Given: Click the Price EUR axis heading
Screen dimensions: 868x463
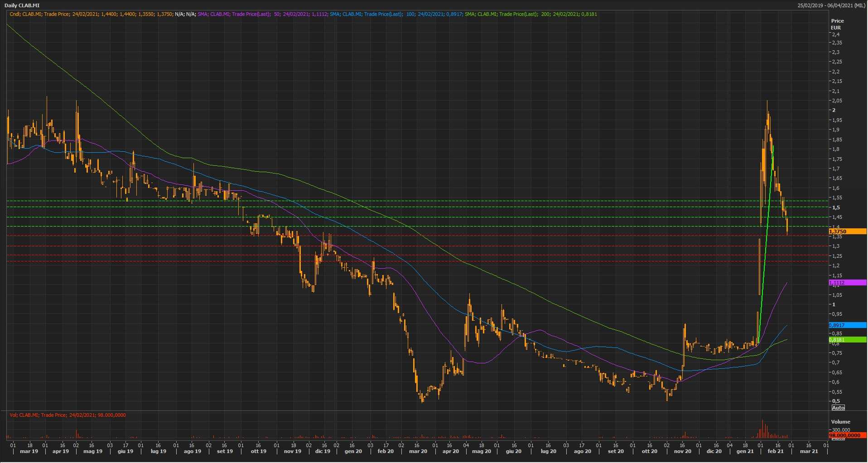Looking at the screenshot, I should click(837, 24).
